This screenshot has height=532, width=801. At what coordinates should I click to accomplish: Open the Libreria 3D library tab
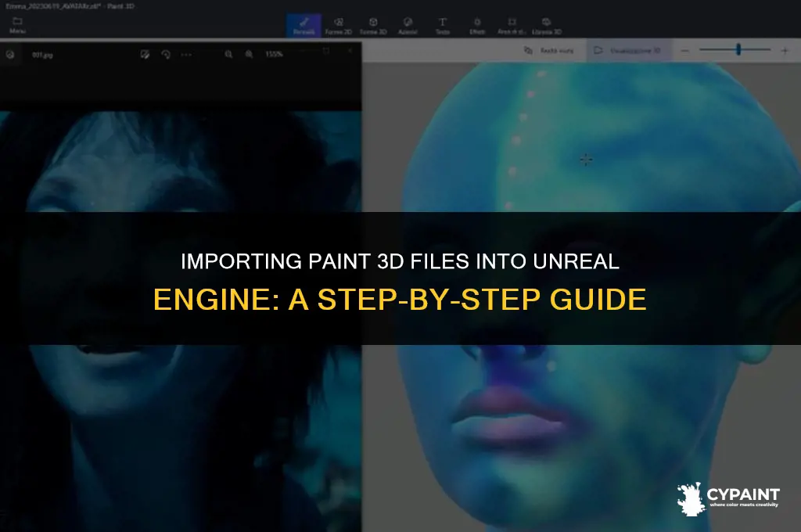(x=546, y=26)
